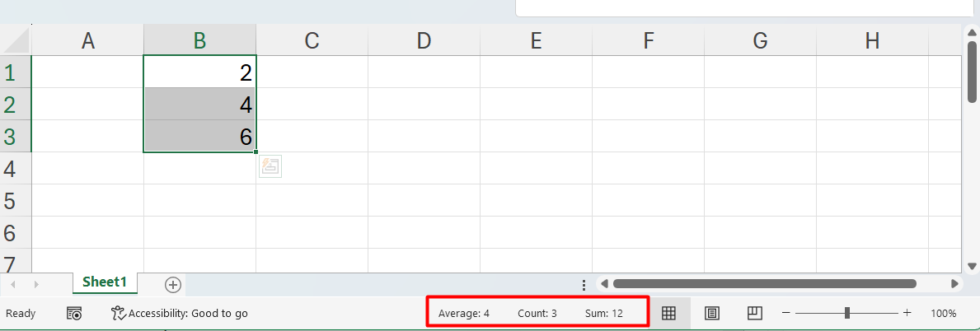Switch to Normal view icon
The width and height of the screenshot is (980, 331).
[668, 314]
